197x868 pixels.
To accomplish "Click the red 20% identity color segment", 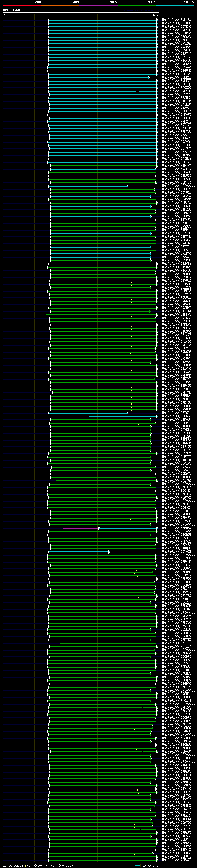I will point(22,6).
